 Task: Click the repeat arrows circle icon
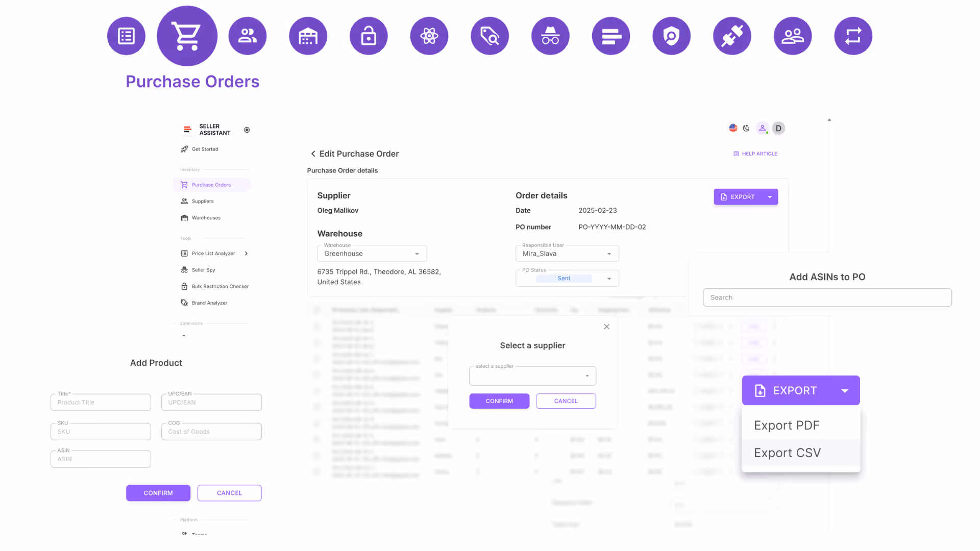point(853,36)
